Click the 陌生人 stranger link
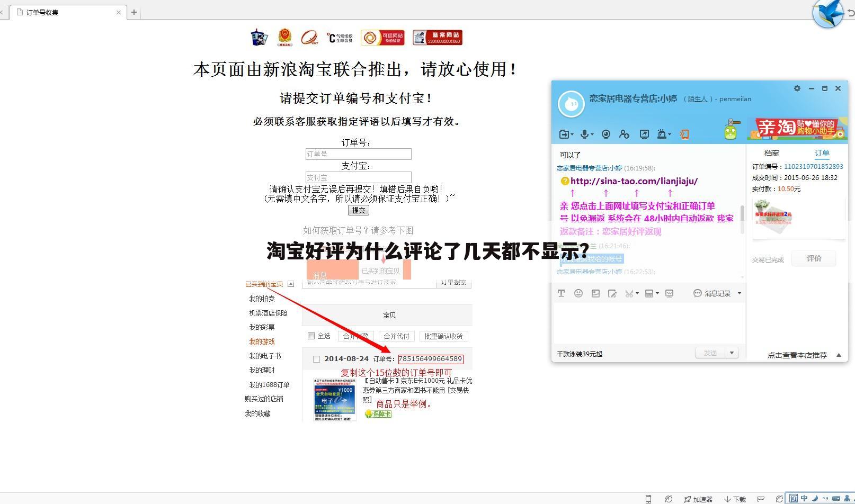Viewport: 855px width, 504px height. 698,99
